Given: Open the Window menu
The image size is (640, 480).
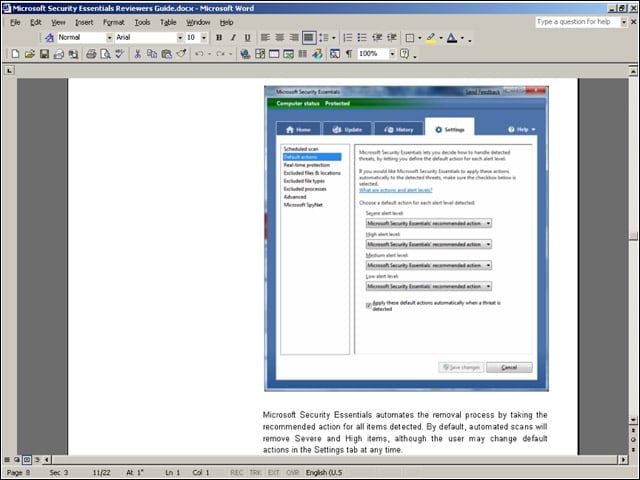Looking at the screenshot, I should click(198, 22).
